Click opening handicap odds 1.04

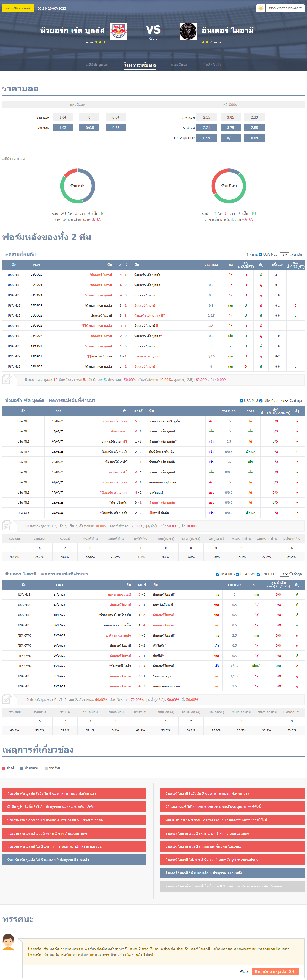pos(63,117)
